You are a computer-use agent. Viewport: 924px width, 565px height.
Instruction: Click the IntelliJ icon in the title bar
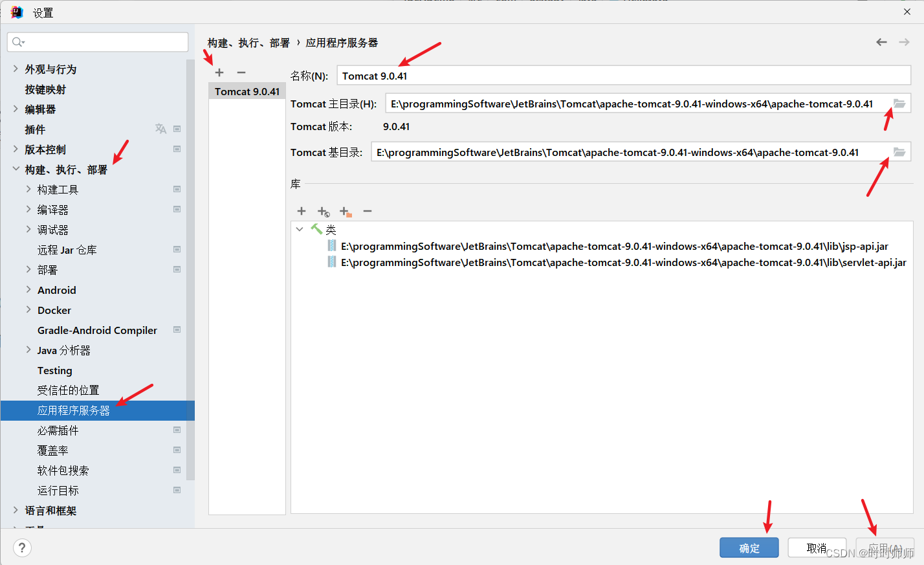[17, 12]
